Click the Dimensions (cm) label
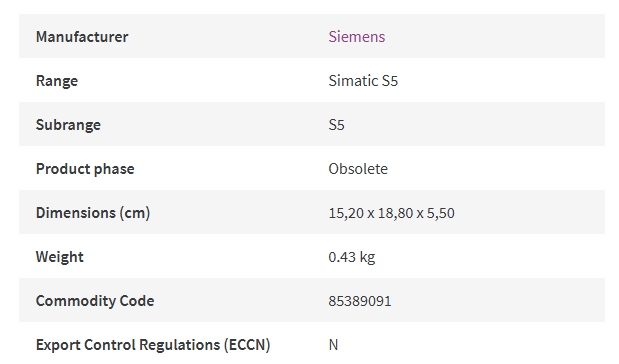The image size is (619, 364). click(x=93, y=213)
